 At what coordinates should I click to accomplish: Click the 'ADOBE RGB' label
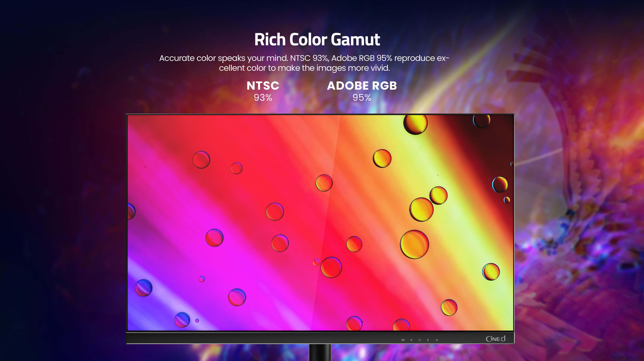[x=362, y=86]
